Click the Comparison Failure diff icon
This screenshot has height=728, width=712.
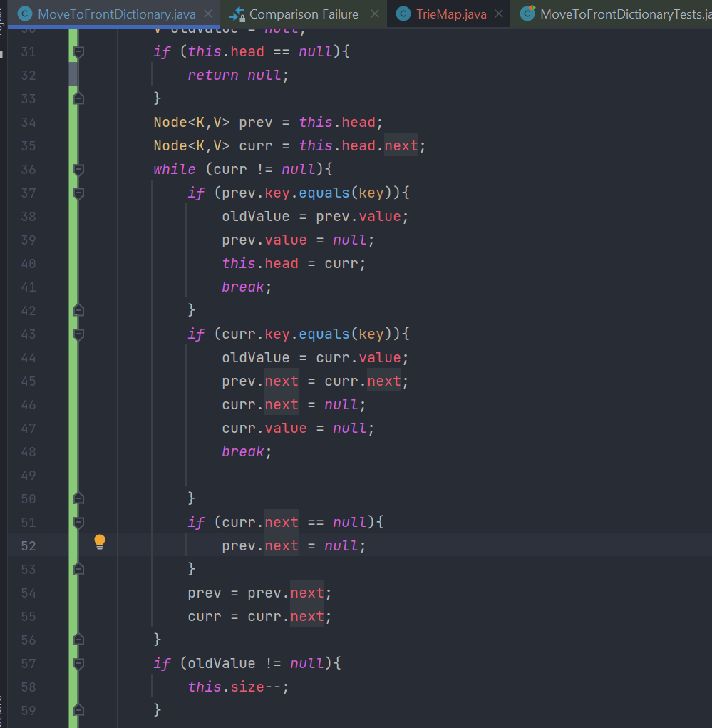click(x=237, y=14)
